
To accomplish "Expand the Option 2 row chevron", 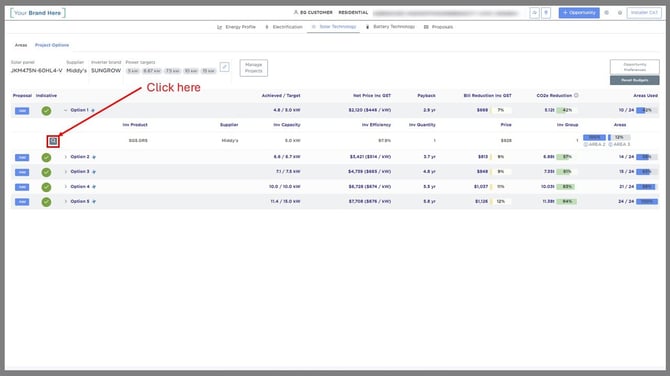I will click(x=65, y=157).
